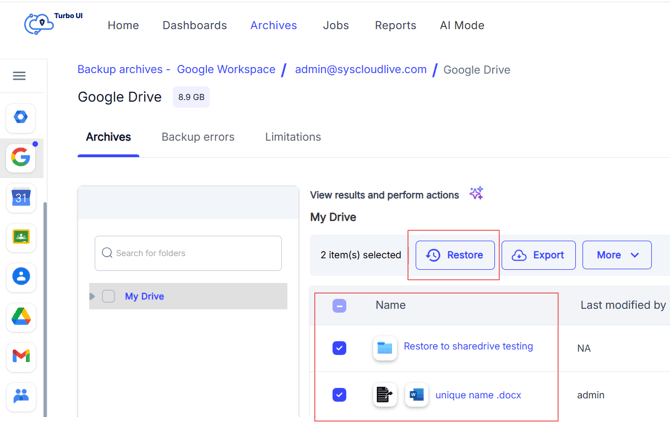Screen dimensions: 670x422
Task: Uncheck the unique name .docx checkbox
Action: [x=339, y=395]
